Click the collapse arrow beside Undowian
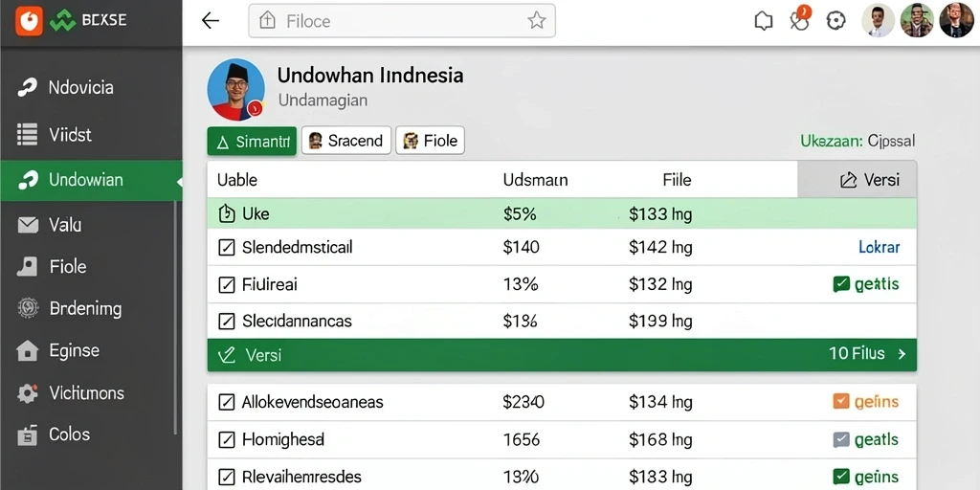 [x=179, y=182]
